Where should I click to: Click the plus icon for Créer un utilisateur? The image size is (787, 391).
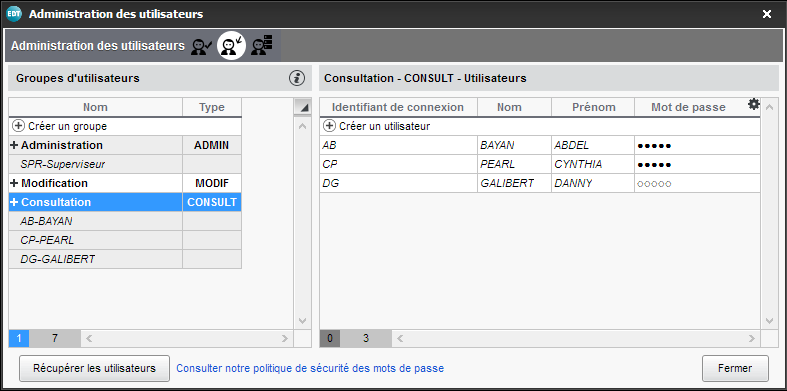[x=330, y=126]
